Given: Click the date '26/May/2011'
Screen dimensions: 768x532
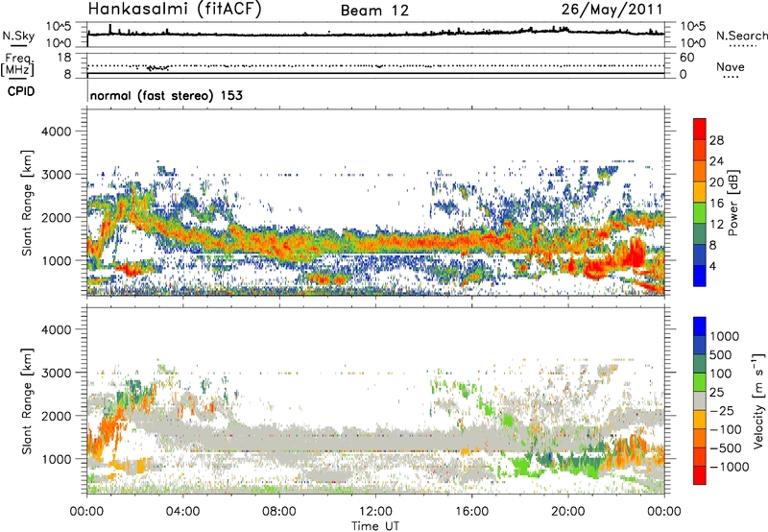Looking at the screenshot, I should [x=612, y=10].
